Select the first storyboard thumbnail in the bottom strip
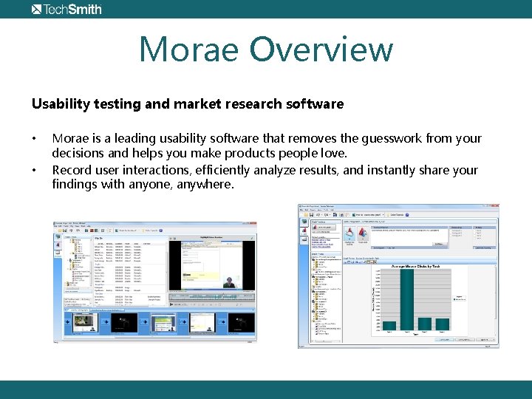The image size is (532, 399). [x=85, y=323]
